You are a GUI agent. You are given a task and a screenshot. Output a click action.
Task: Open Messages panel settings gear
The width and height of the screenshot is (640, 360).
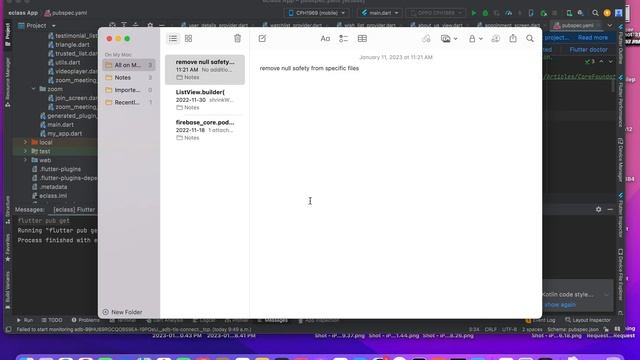[598, 209]
